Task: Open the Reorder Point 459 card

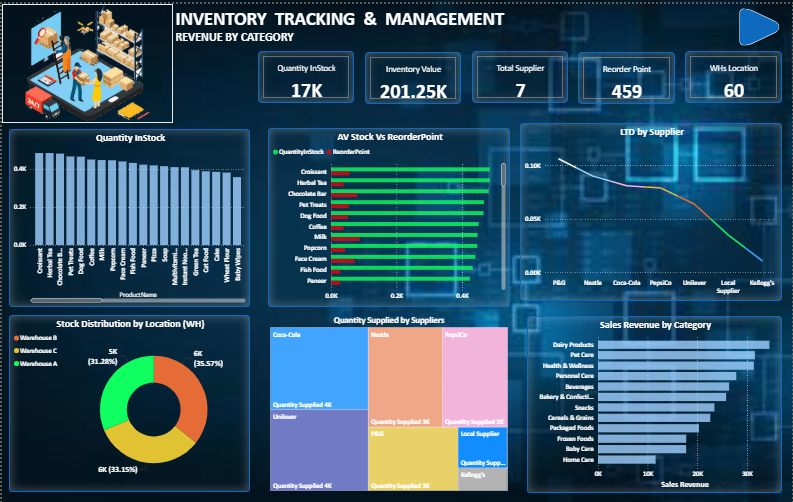Action: click(x=627, y=79)
